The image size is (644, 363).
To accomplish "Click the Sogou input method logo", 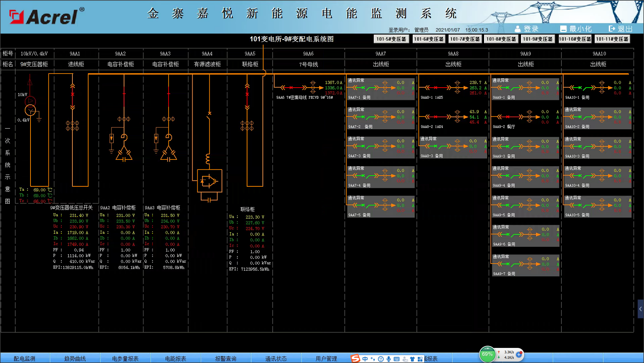I will point(355,358).
